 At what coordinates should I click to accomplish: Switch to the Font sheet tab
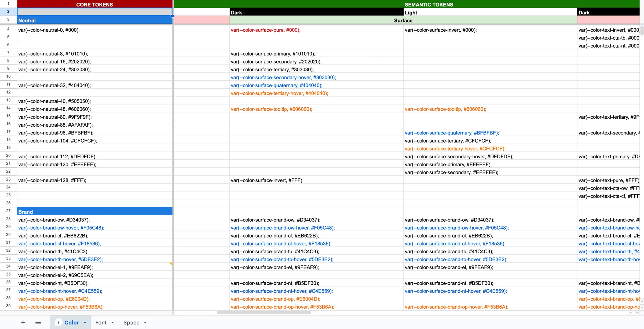click(x=101, y=323)
